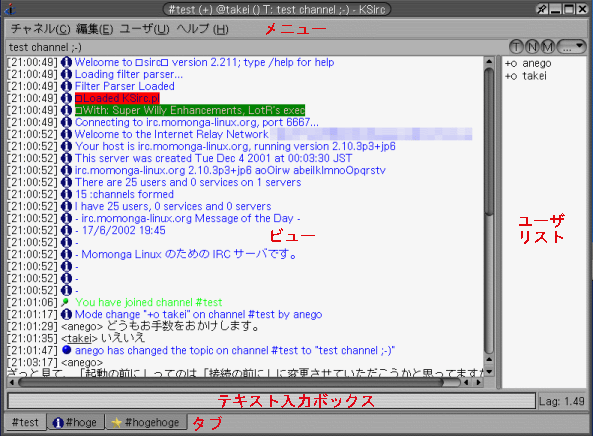Viewport: 593px width, 436px height.
Task: Click the red 'Loaded KSirc.pl' message
Action: click(x=117, y=98)
